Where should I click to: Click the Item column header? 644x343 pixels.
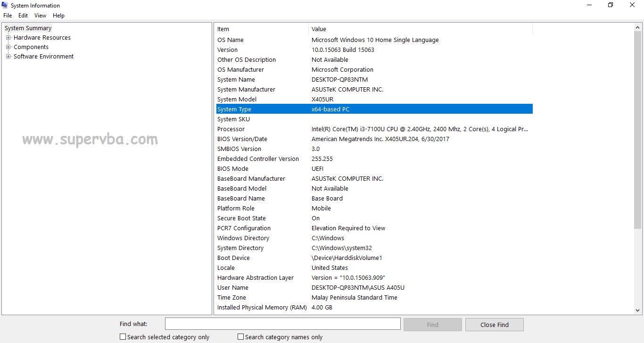(262, 29)
